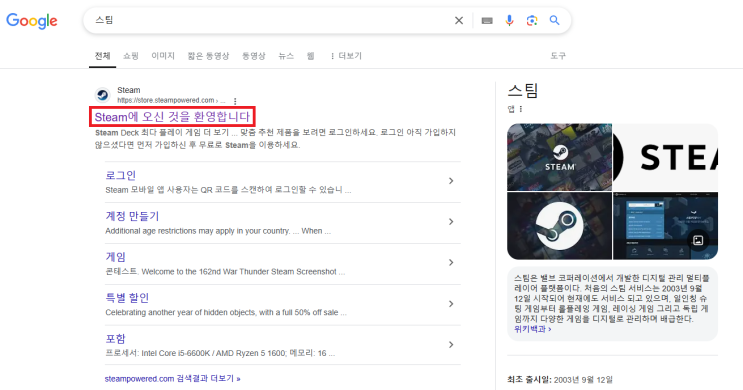Open three-dot menu beside steampowered URL
This screenshot has height=390, width=743.
tap(235, 101)
